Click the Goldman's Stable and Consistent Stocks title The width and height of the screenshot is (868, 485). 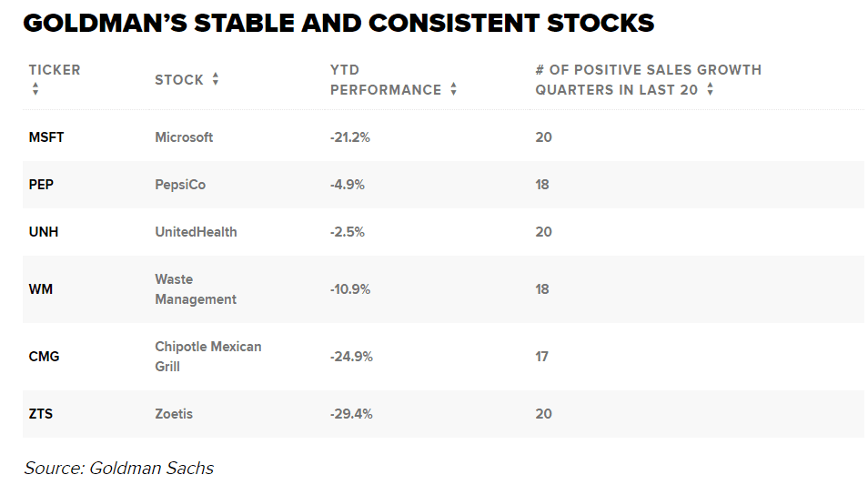point(338,24)
